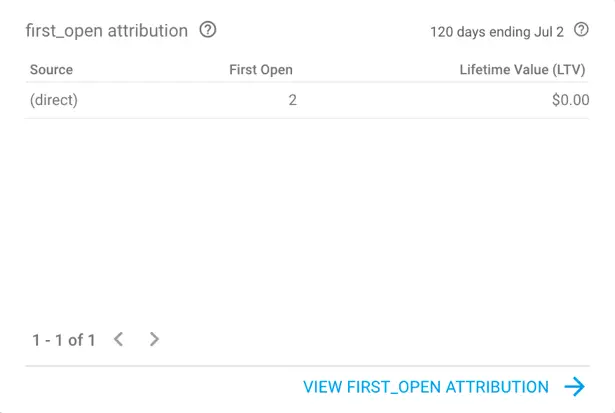This screenshot has width=615, height=413.
Task: Click the header separator under the column names
Action: click(x=307, y=83)
